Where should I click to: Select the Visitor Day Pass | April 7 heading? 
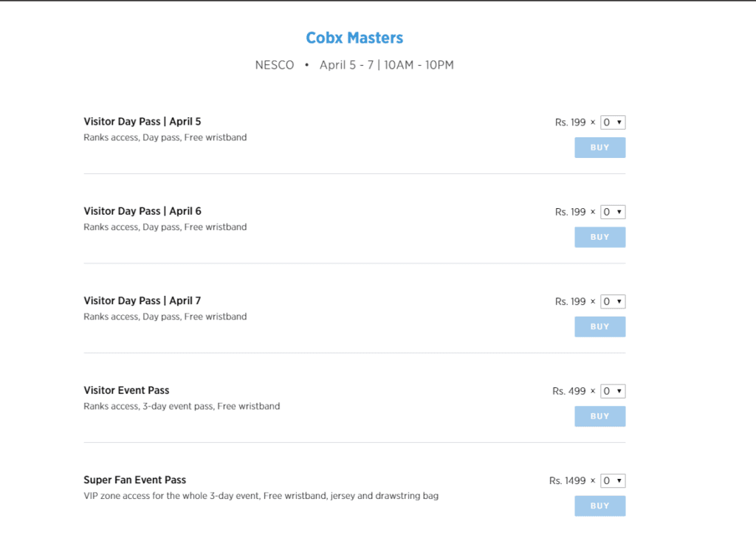coord(142,301)
